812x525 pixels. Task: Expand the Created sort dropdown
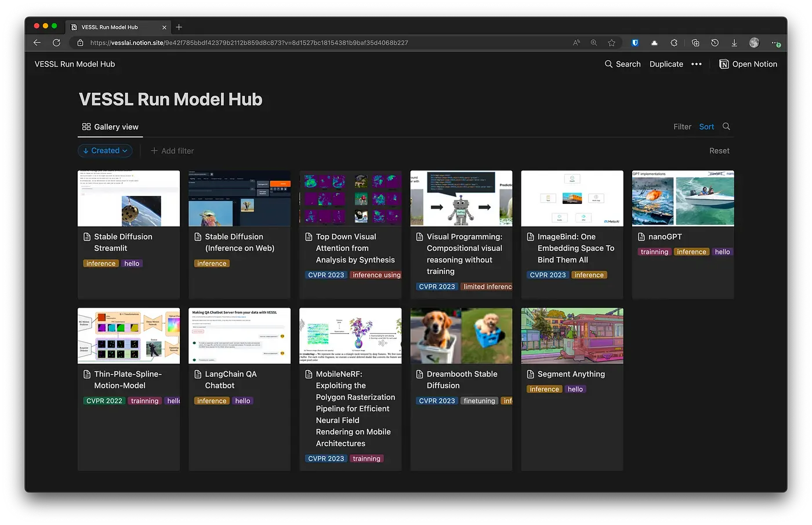105,151
